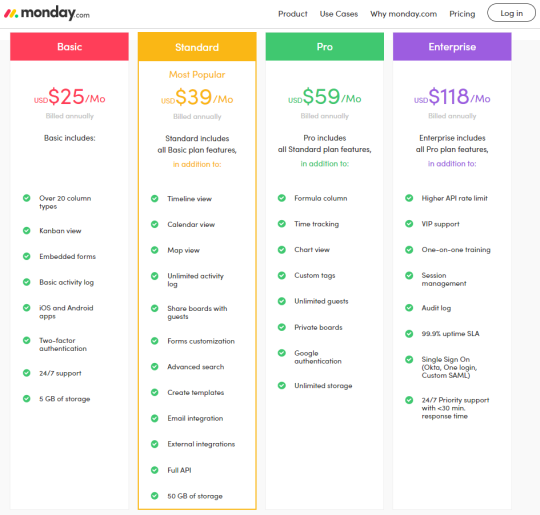Click the $59/Mo Pro price
540x515 pixels.
(x=325, y=97)
